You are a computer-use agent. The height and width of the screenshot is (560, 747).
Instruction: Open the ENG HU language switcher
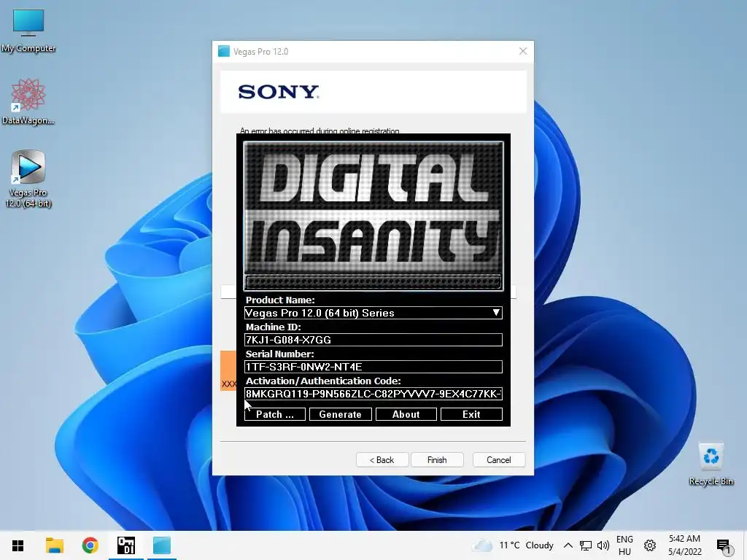(x=624, y=545)
